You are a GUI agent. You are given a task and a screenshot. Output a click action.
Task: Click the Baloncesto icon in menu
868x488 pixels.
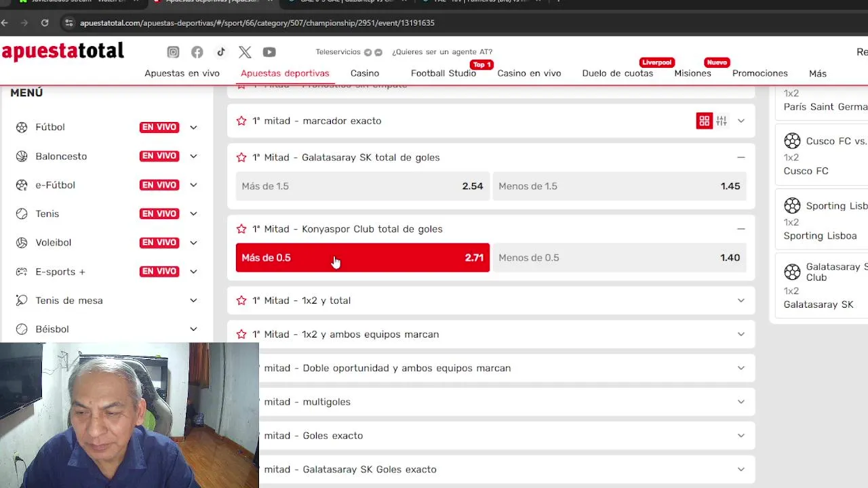tap(22, 156)
